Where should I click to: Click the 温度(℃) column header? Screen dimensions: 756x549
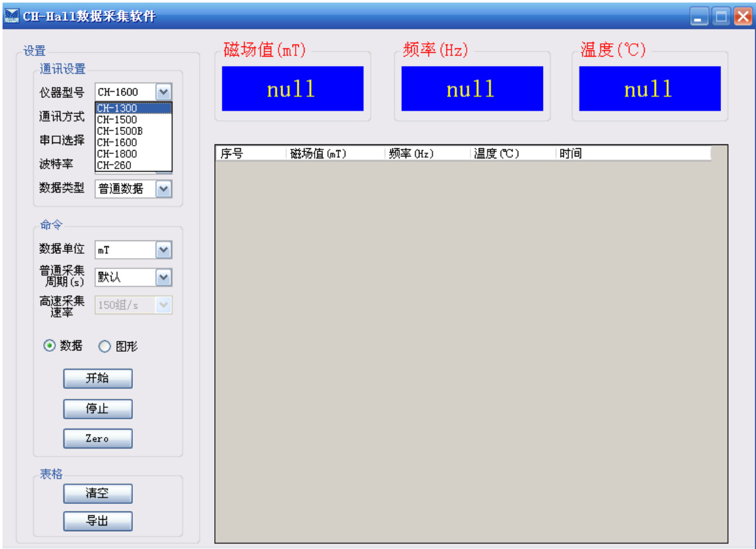pyautogui.click(x=513, y=153)
